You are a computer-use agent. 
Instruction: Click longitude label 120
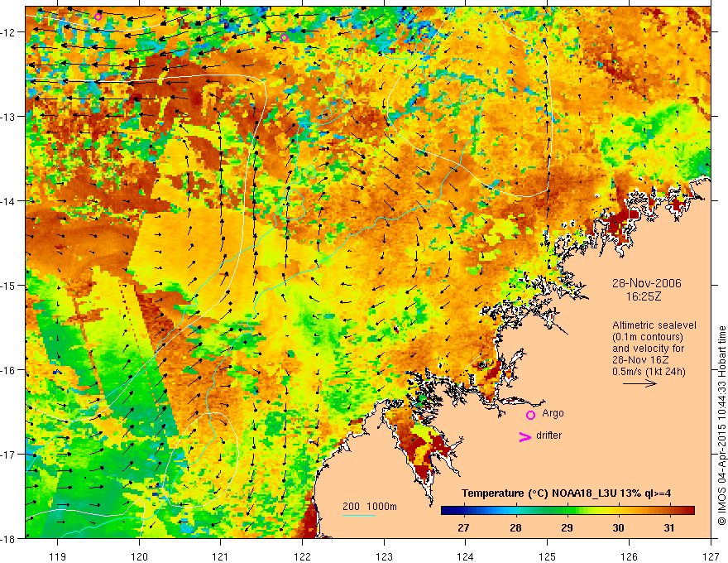[x=139, y=556]
